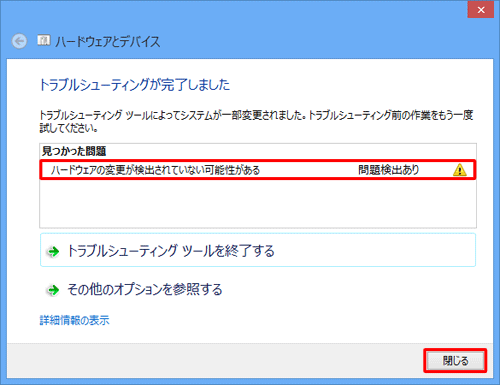Click the back arrow button
Screen dimensions: 500x385
[x=19, y=41]
